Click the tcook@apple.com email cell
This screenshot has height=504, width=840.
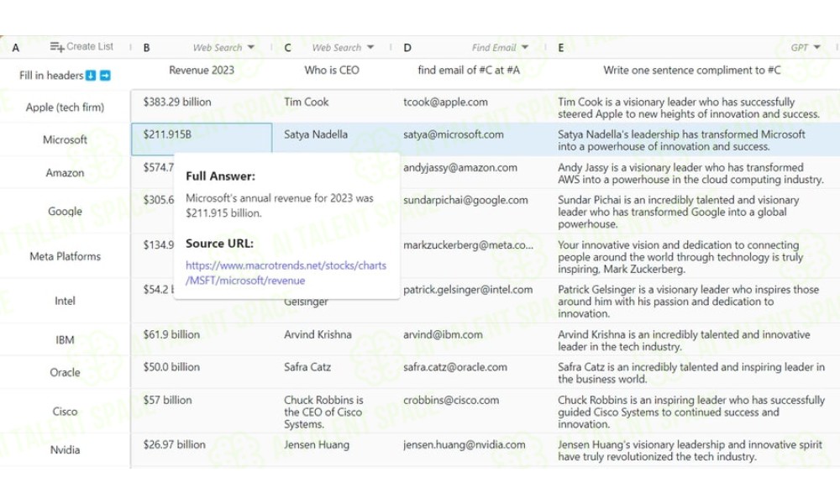(x=469, y=107)
